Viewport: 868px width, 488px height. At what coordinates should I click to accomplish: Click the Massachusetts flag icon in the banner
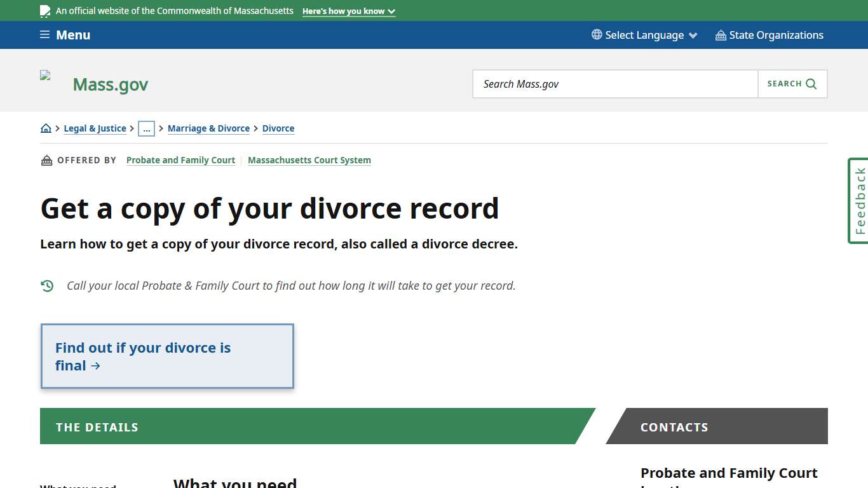44,10
